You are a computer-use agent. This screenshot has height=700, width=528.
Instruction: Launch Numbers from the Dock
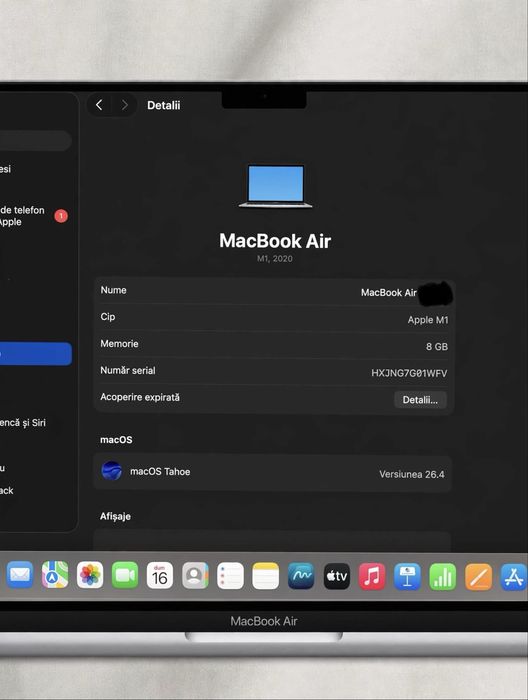pyautogui.click(x=443, y=576)
